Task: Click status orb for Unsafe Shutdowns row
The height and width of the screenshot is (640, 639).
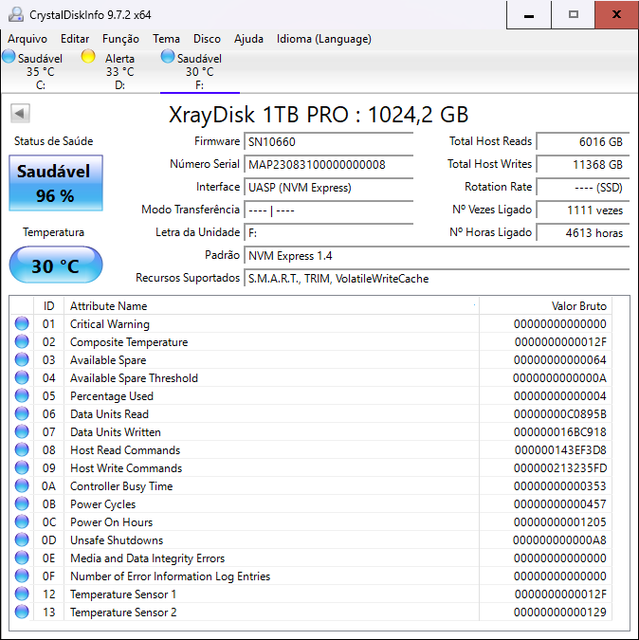Action: point(22,540)
